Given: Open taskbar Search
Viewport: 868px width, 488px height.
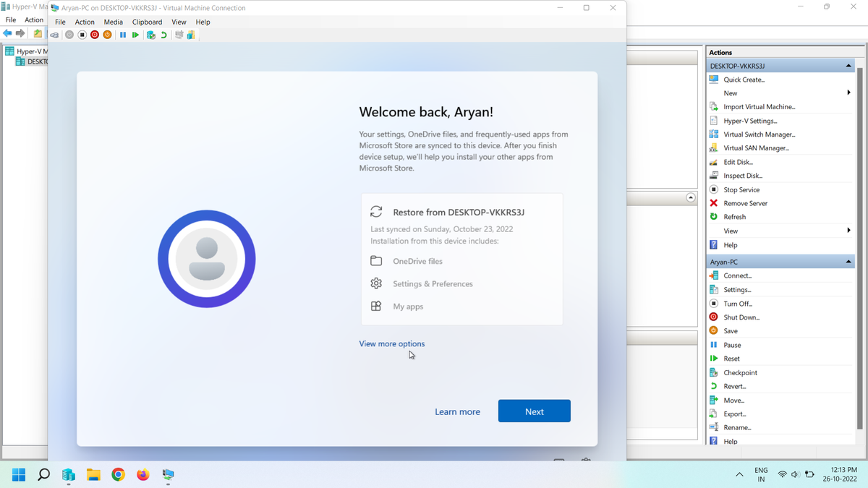Looking at the screenshot, I should (x=43, y=474).
